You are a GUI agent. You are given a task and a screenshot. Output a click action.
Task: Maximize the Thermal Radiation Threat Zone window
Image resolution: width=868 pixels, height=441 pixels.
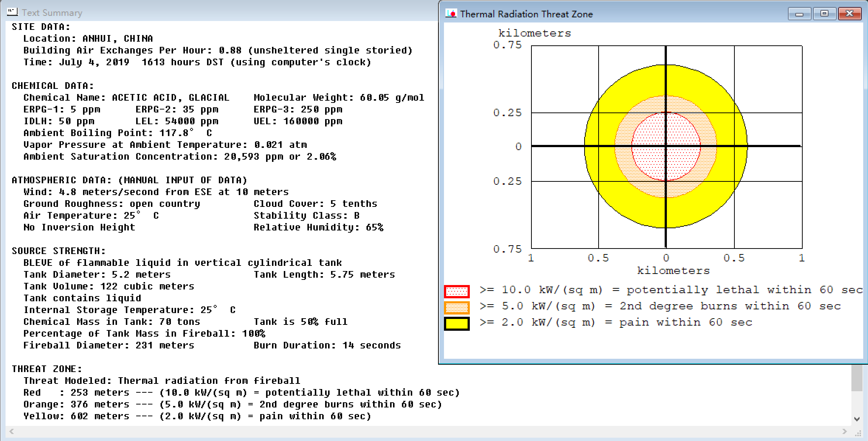point(824,14)
